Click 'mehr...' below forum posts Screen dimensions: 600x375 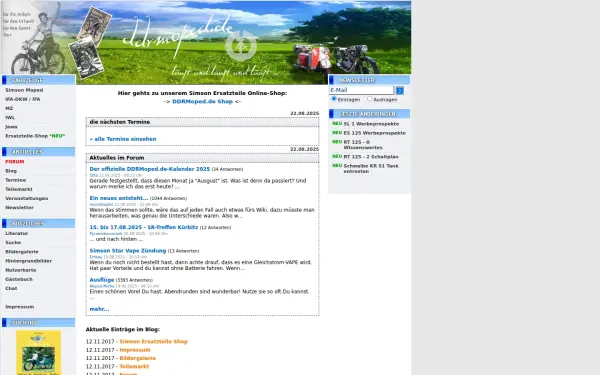[x=99, y=309]
